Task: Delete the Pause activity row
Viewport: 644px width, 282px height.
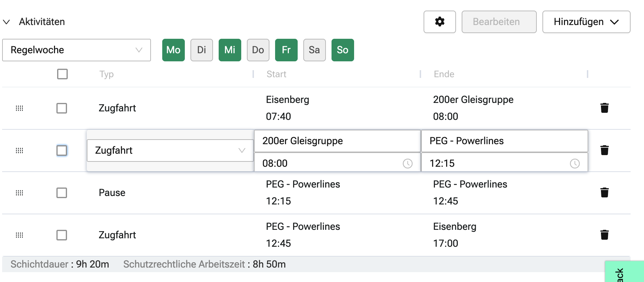Action: click(x=604, y=192)
